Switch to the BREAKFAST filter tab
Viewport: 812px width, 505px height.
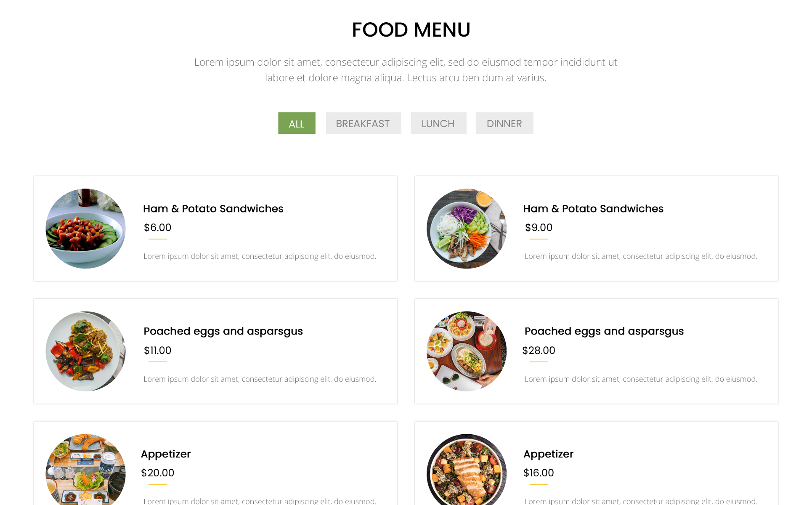click(x=363, y=123)
